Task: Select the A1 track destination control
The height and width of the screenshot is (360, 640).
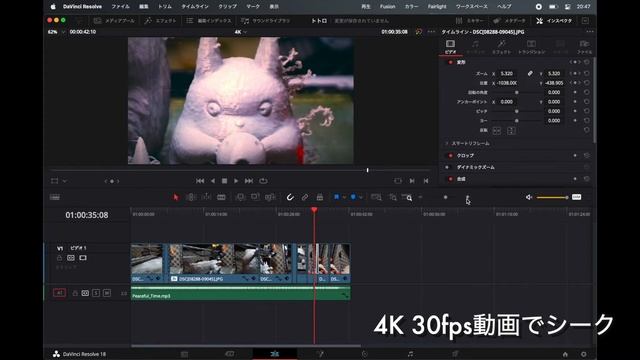Action: tap(59, 293)
